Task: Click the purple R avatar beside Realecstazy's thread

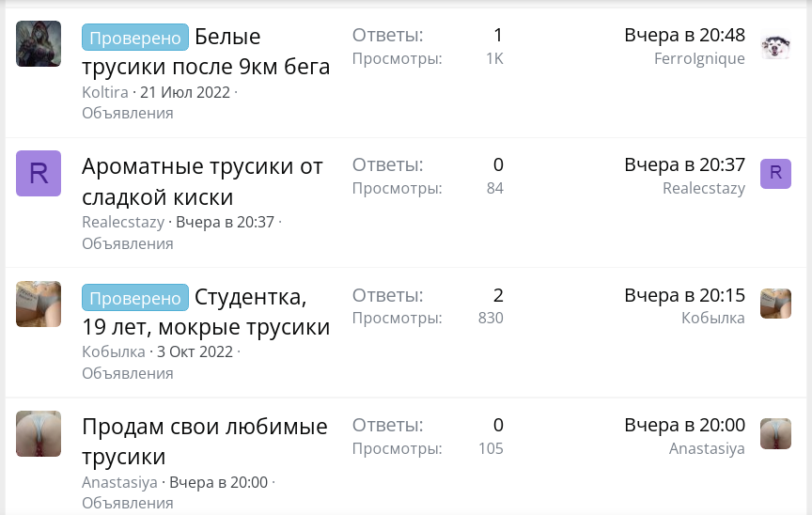Action: (x=39, y=174)
